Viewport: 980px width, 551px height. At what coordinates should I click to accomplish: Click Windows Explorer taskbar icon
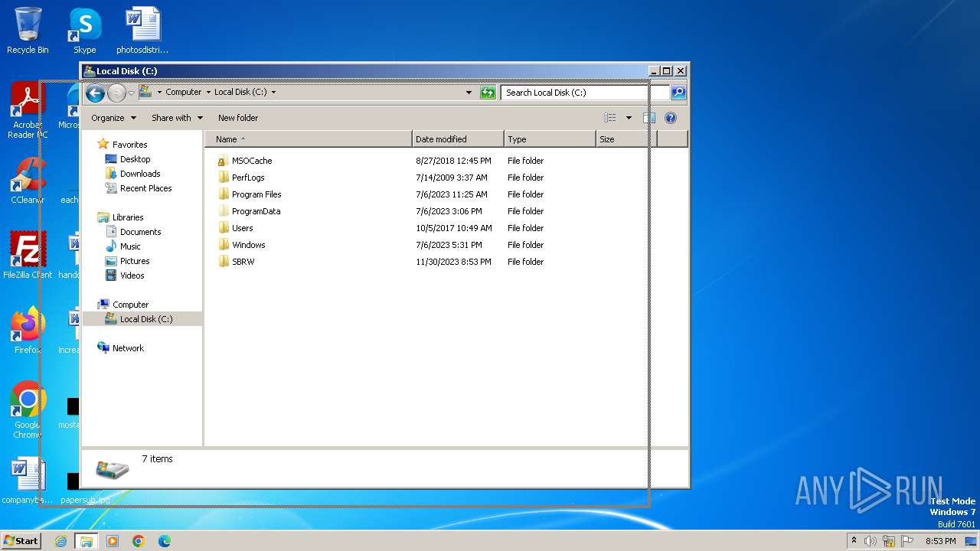87,541
